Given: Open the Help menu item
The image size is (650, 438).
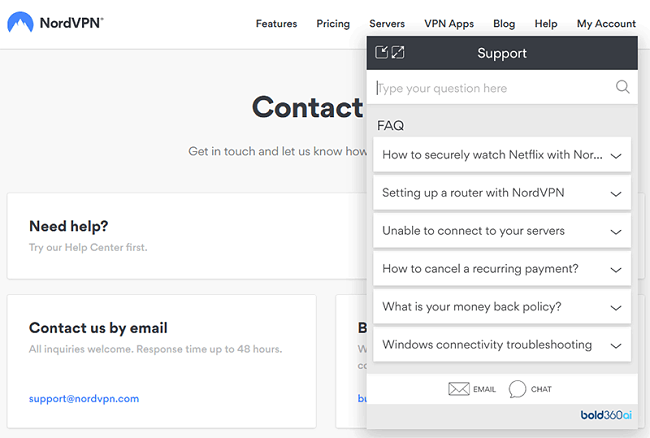Looking at the screenshot, I should click(x=546, y=24).
